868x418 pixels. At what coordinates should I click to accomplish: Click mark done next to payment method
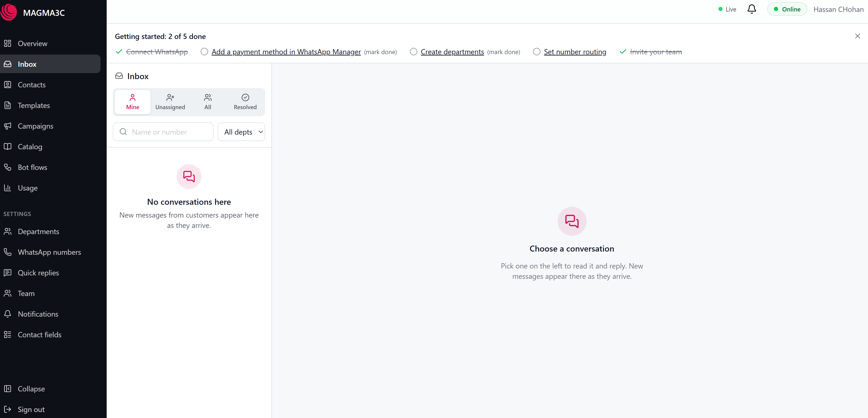pyautogui.click(x=380, y=52)
